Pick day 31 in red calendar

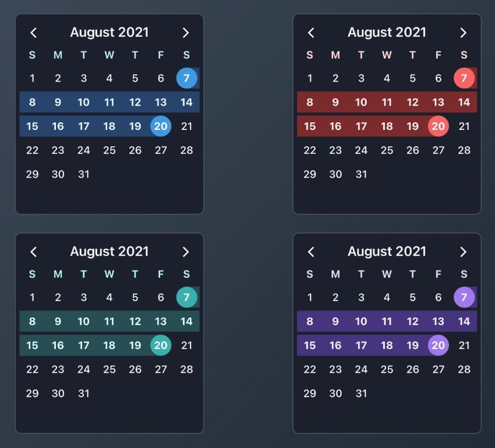click(361, 174)
